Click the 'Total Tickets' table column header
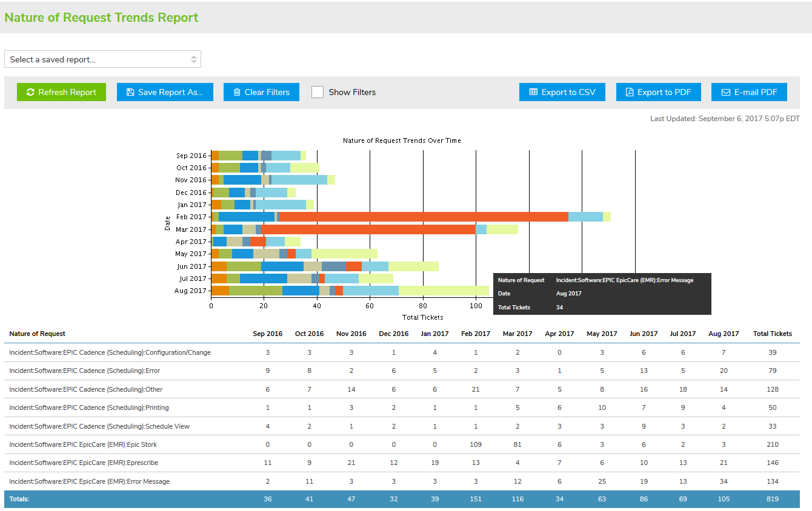 tap(773, 334)
